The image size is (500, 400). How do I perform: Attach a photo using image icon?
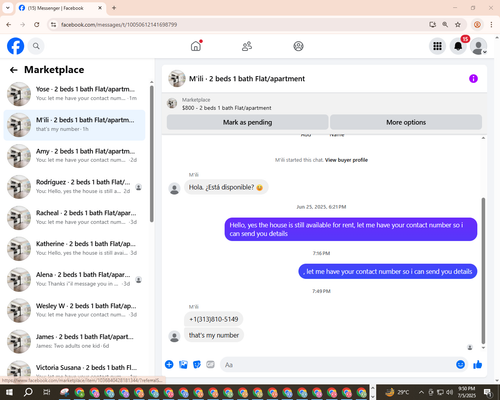tap(183, 364)
